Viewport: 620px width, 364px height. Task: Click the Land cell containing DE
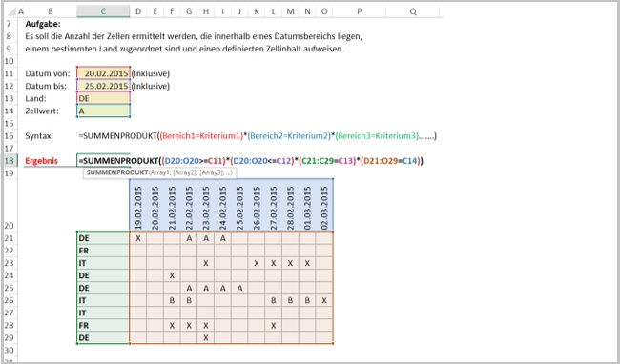103,98
